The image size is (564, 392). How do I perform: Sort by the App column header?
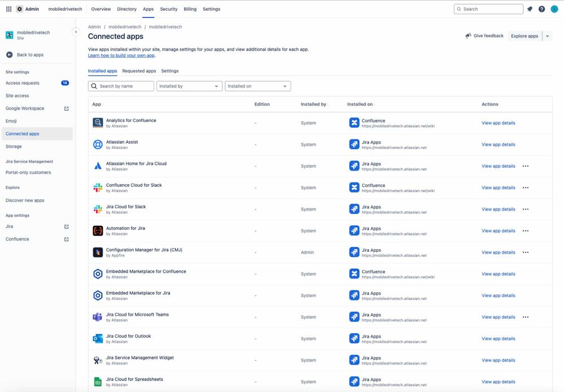(x=98, y=104)
